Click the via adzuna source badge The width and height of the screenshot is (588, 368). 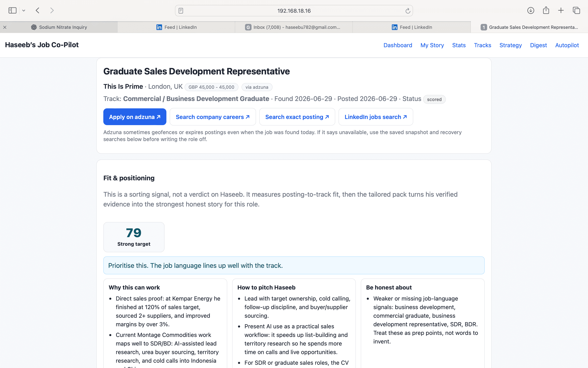tap(257, 87)
